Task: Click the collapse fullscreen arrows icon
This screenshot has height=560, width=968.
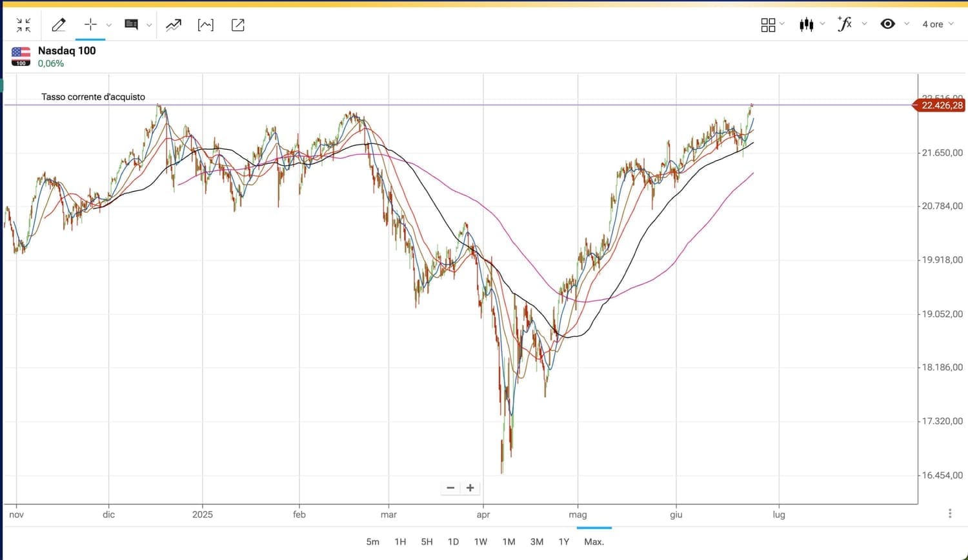Action: (x=24, y=25)
